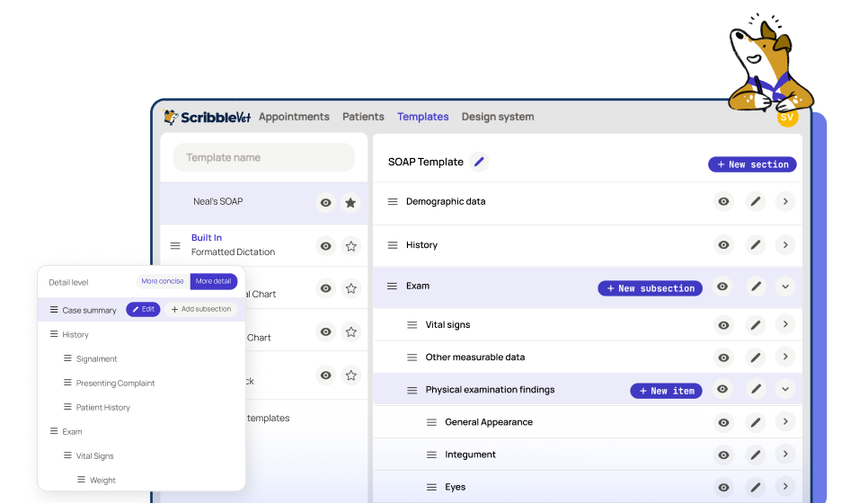Open the SV user avatar
This screenshot has width=868, height=503.
pos(787,118)
